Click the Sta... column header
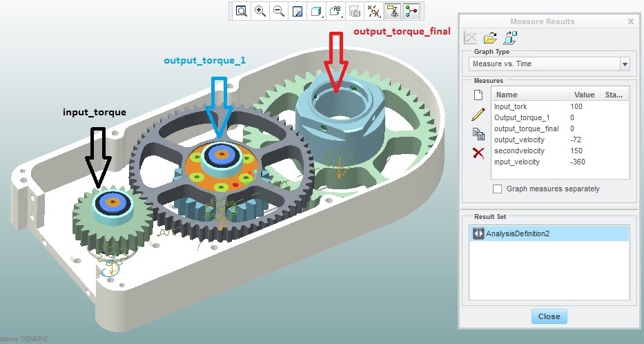The width and height of the screenshot is (644, 344). click(x=614, y=95)
